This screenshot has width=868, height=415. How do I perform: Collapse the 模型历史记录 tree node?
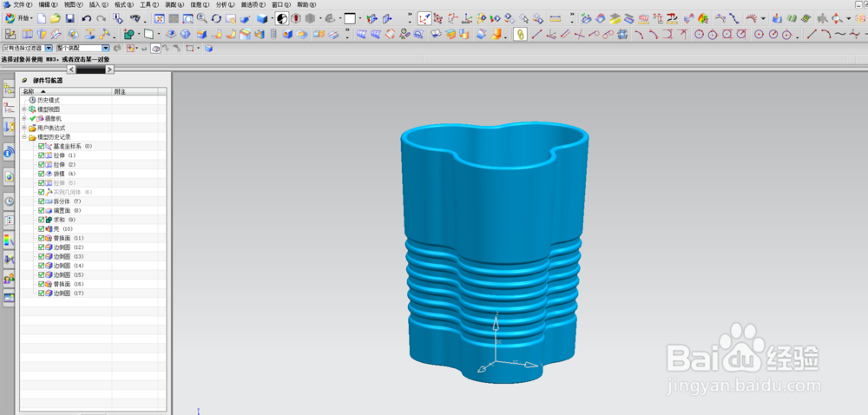(23, 137)
